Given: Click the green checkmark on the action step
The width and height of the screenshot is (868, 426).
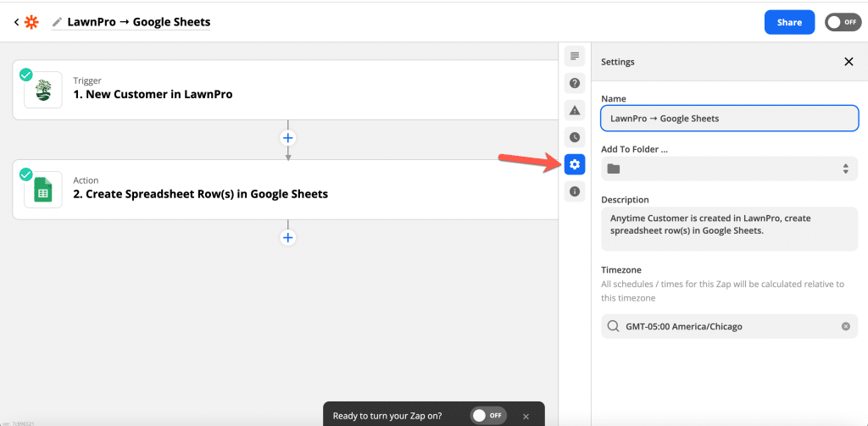Looking at the screenshot, I should click(25, 174).
